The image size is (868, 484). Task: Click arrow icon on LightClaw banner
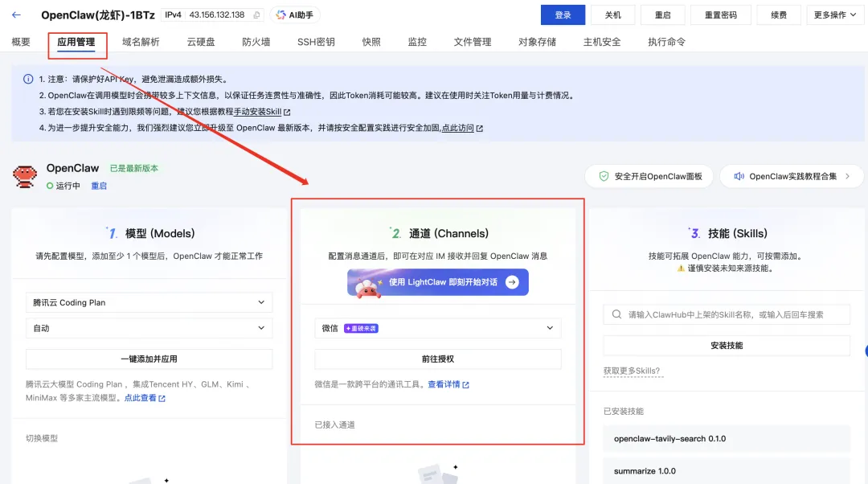click(x=513, y=282)
